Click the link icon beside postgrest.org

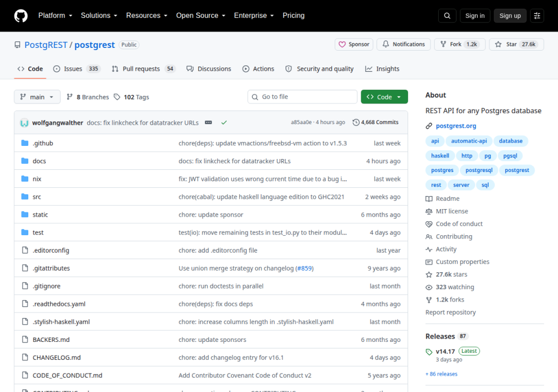point(429,126)
